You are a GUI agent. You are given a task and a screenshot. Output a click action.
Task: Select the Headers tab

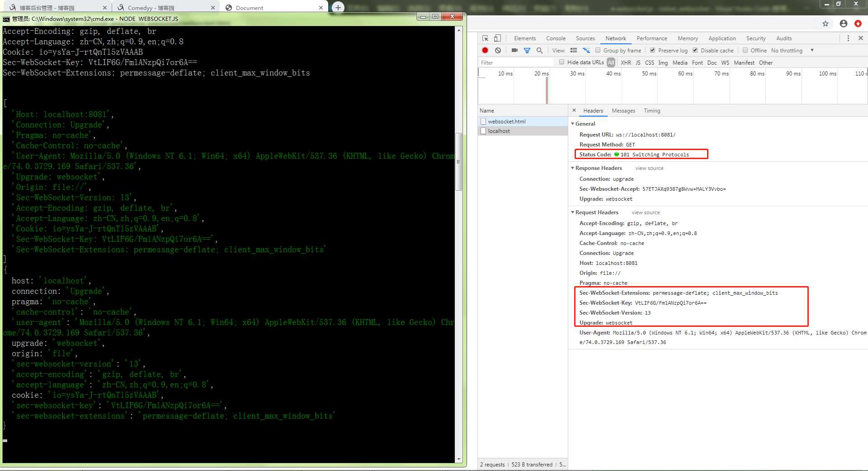pyautogui.click(x=593, y=111)
